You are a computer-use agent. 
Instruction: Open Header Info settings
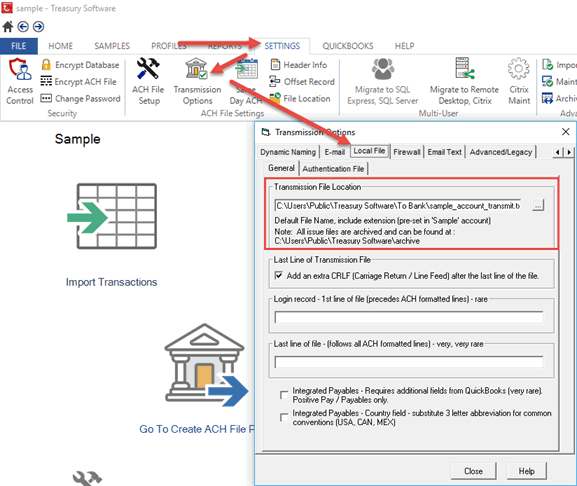click(x=298, y=65)
